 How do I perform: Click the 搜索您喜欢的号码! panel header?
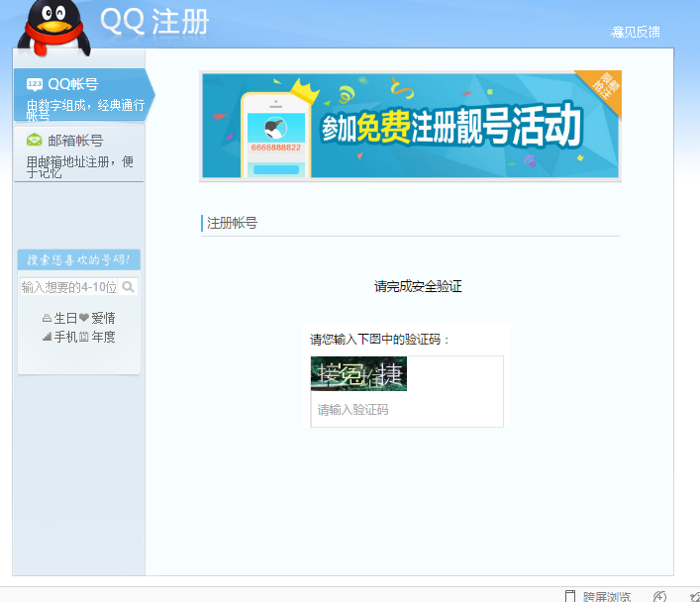click(79, 260)
